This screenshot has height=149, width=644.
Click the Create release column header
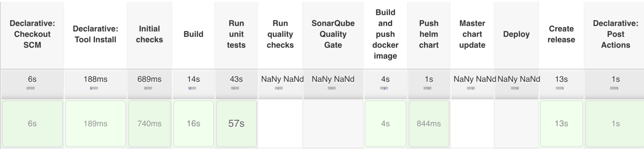coord(561,34)
